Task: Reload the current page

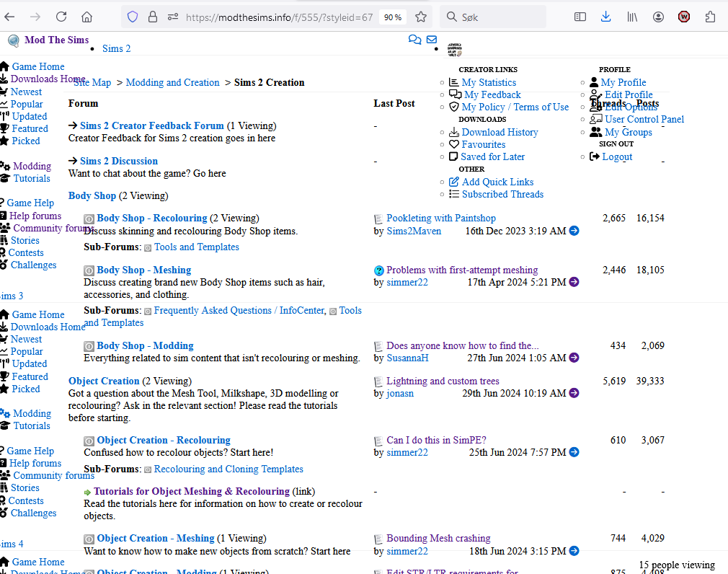Action: pyautogui.click(x=61, y=17)
